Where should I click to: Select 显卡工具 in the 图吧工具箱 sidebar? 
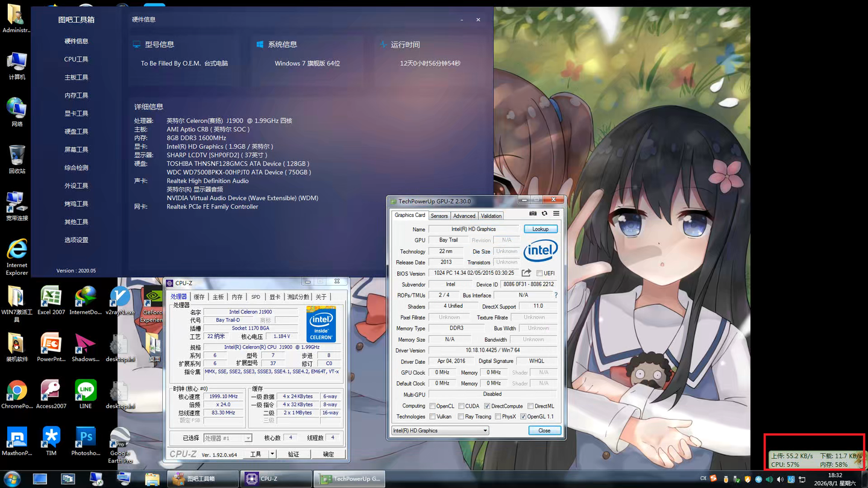pyautogui.click(x=77, y=113)
